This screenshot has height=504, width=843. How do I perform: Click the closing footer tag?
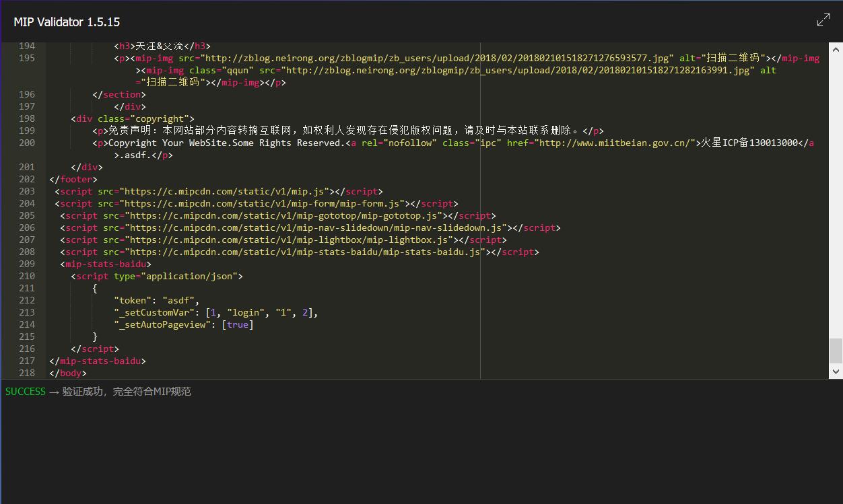tap(73, 180)
